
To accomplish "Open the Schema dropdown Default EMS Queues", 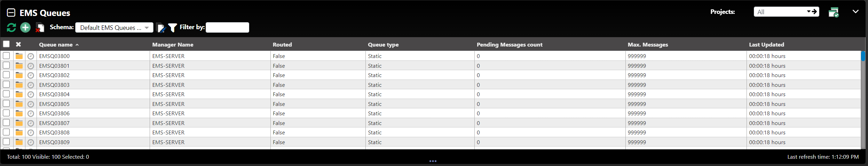I will tap(114, 27).
